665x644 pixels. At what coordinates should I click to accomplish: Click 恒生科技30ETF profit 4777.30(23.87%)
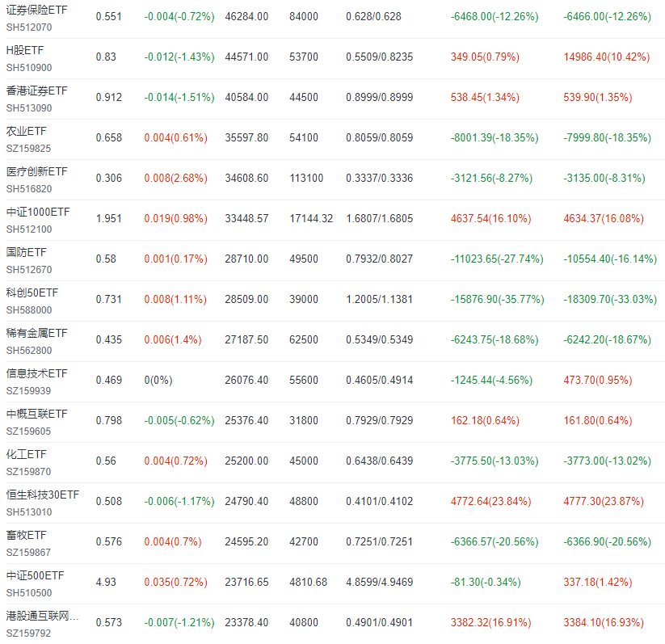[x=604, y=502]
